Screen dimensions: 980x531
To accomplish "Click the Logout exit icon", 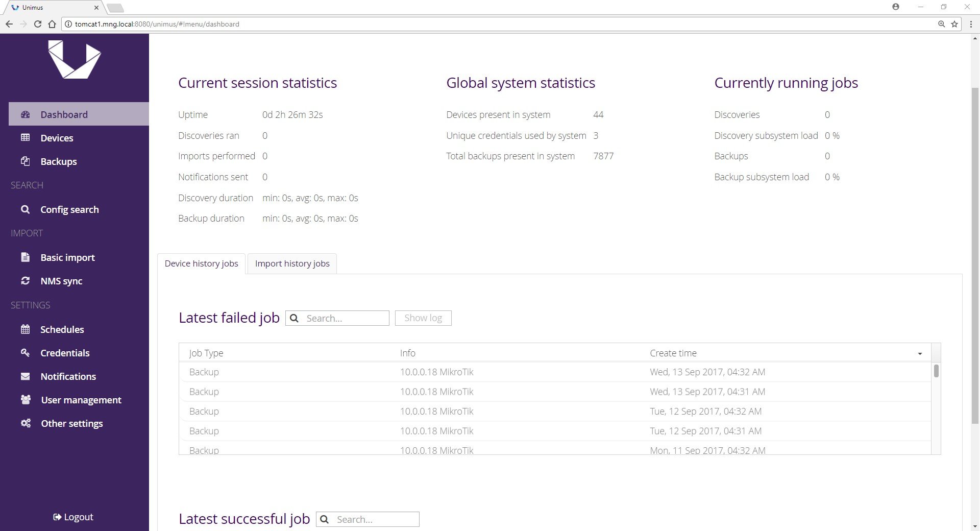I will pos(57,517).
